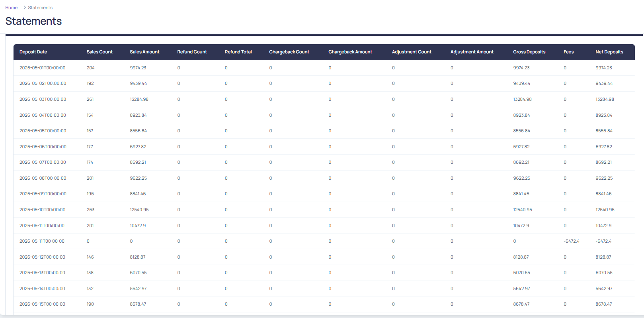Click the sales count value 263
This screenshot has height=318, width=644.
[90, 210]
